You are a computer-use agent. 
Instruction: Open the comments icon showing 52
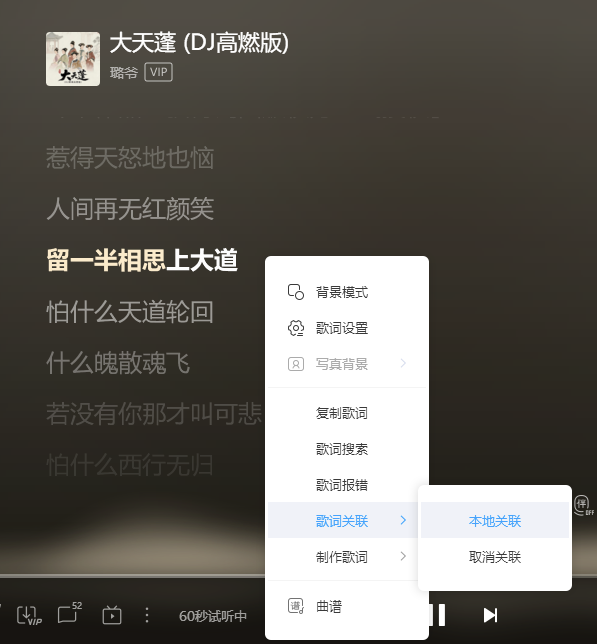click(x=69, y=613)
